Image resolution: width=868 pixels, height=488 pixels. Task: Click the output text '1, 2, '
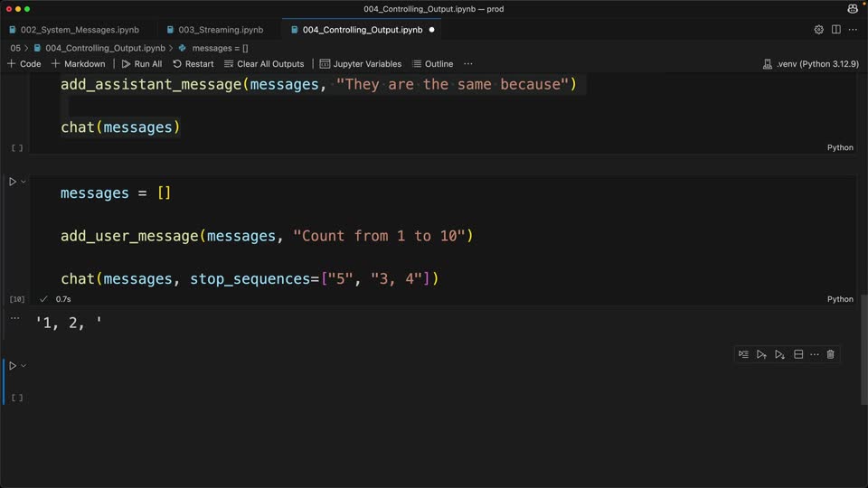click(70, 323)
